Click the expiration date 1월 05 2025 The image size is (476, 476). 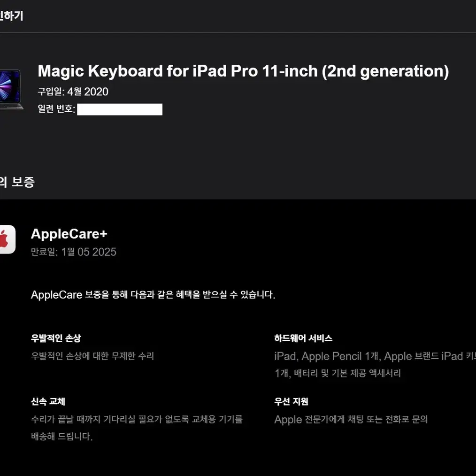[x=89, y=252]
